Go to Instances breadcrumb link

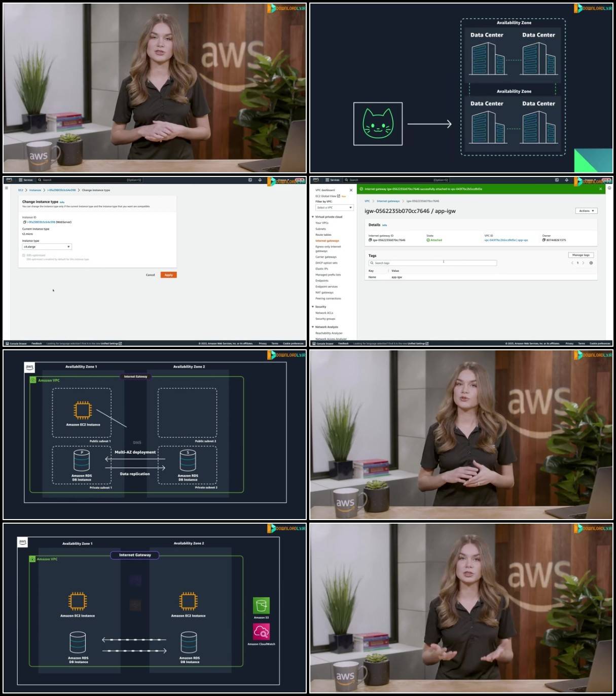click(35, 190)
